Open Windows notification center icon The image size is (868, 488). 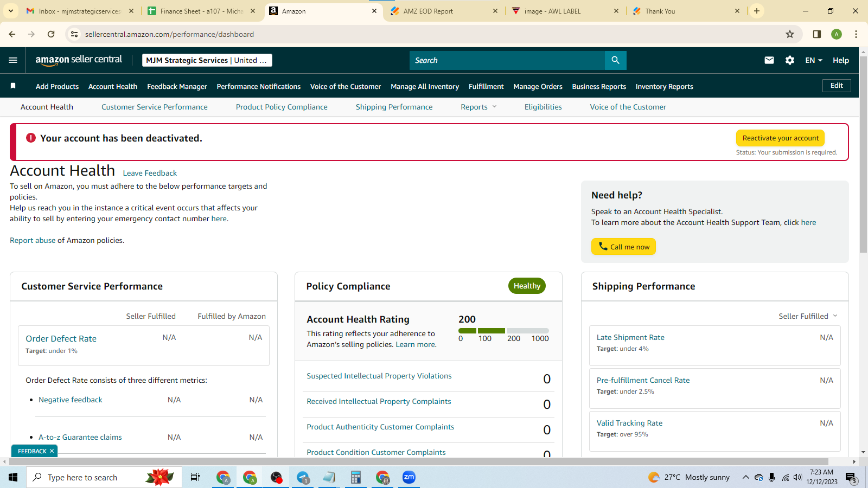[851, 477]
